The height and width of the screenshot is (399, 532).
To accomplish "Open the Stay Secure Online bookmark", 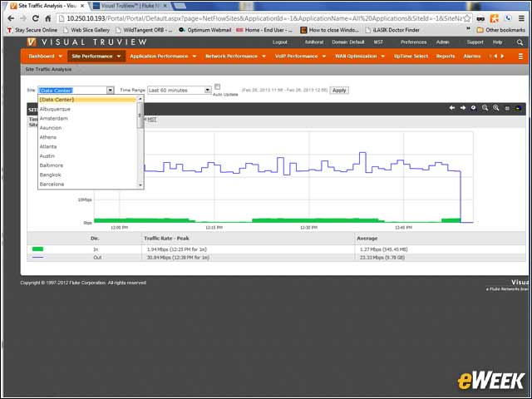I will 32,30.
